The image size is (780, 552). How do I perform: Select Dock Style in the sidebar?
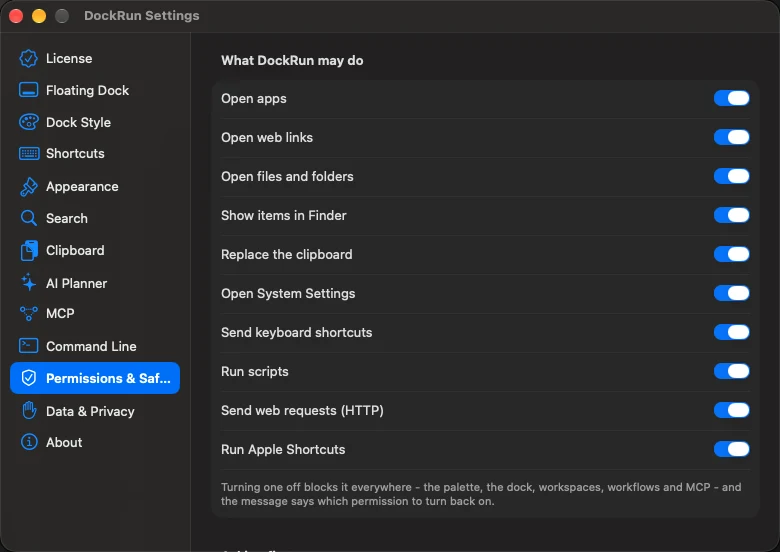coord(95,122)
